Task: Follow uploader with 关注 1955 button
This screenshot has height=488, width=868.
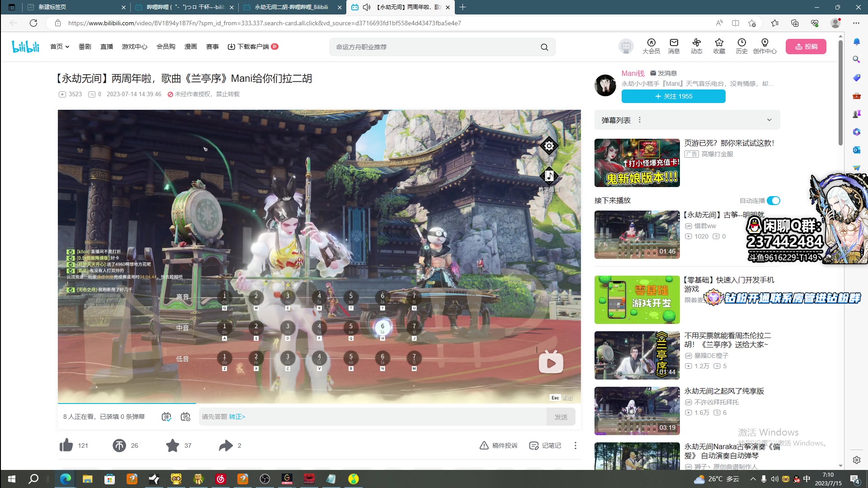Action: [674, 96]
